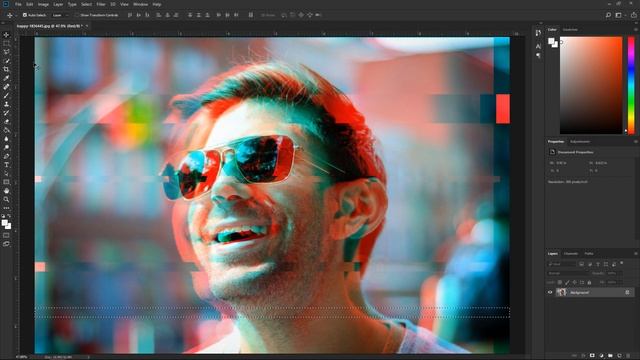This screenshot has width=640, height=360.
Task: Select the Rectangular Marquee tool
Action: 6,43
